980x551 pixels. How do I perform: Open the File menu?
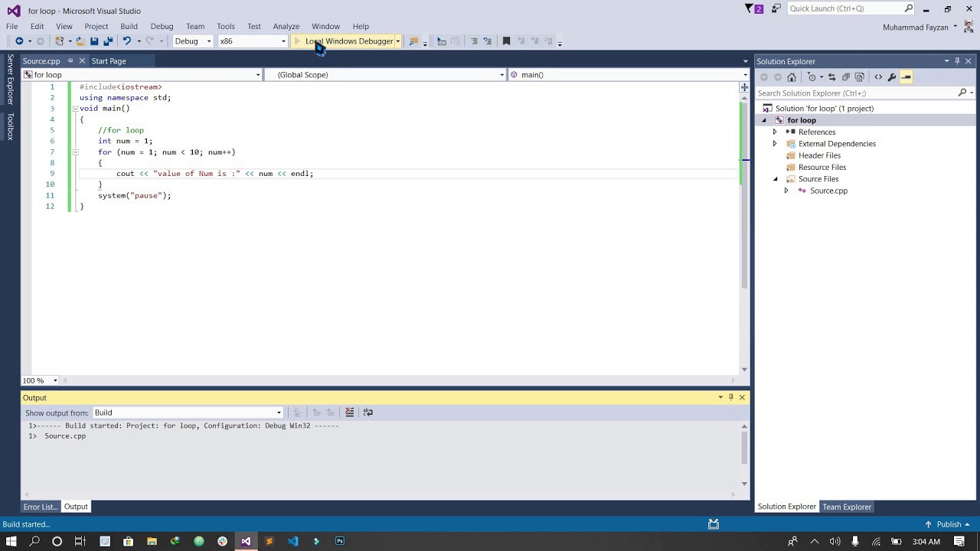(x=12, y=26)
